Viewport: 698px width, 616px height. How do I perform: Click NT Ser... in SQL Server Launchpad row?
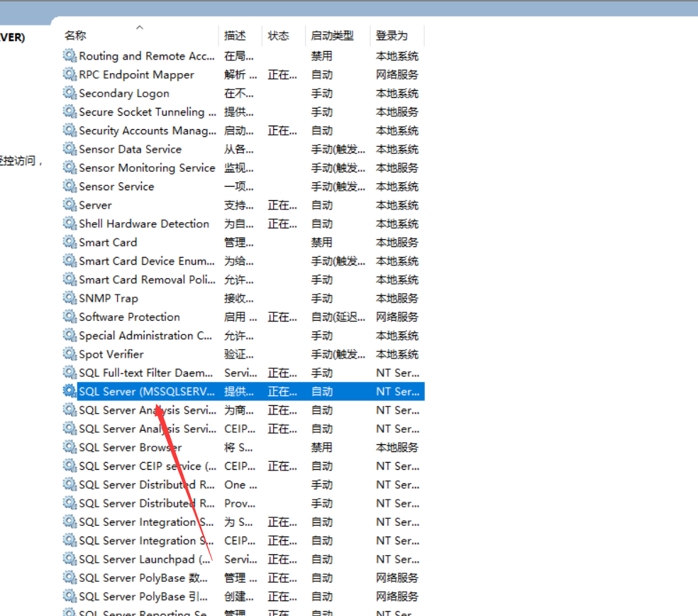[x=397, y=559]
